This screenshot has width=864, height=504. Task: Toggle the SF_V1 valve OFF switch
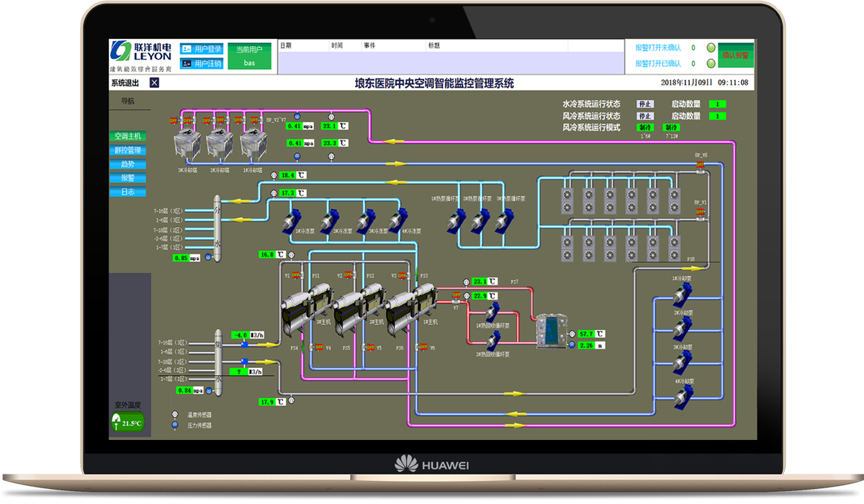click(x=700, y=212)
